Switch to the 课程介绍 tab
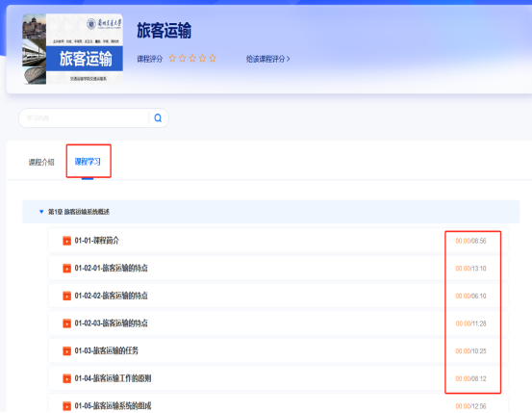 (41, 162)
